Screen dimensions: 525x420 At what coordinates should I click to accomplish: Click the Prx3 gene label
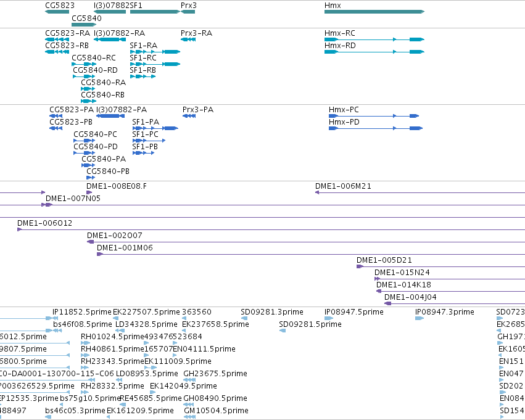coord(189,6)
